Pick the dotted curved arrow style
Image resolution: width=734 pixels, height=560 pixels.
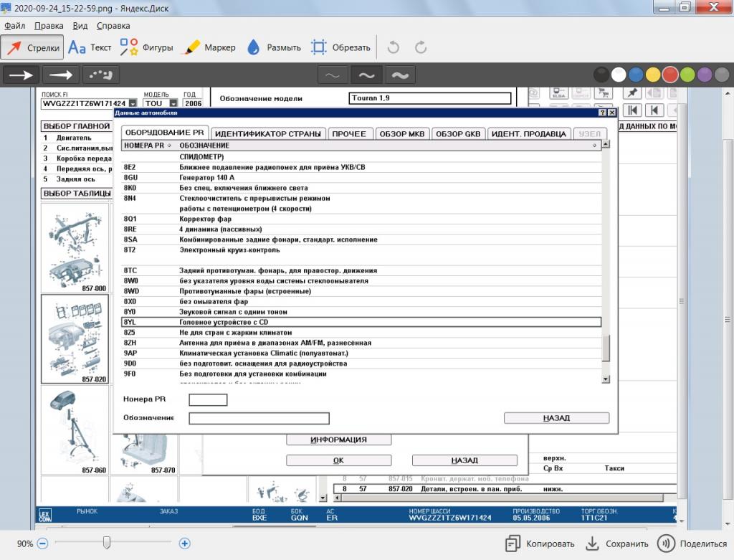[100, 75]
